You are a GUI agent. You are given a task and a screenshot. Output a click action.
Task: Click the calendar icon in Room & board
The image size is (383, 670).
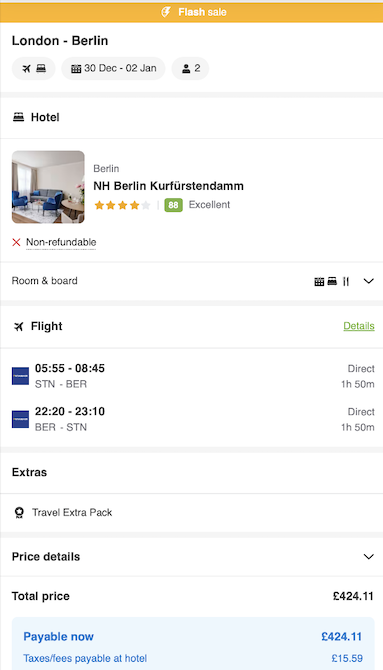(319, 282)
